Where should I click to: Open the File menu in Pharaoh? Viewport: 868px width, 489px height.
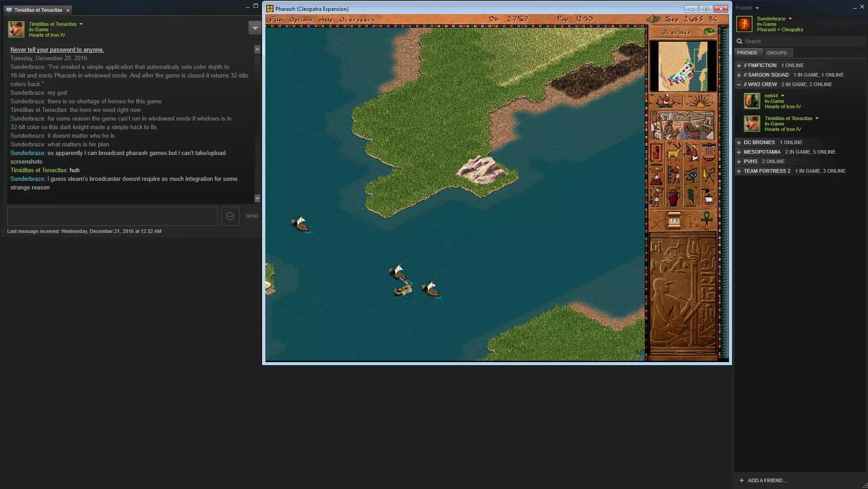coord(276,19)
